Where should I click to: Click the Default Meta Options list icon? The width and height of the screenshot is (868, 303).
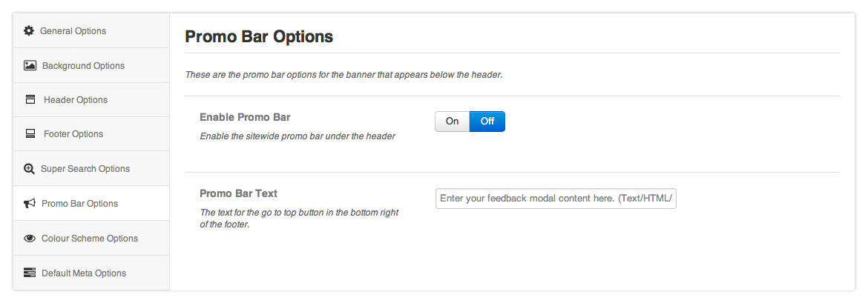pos(30,273)
